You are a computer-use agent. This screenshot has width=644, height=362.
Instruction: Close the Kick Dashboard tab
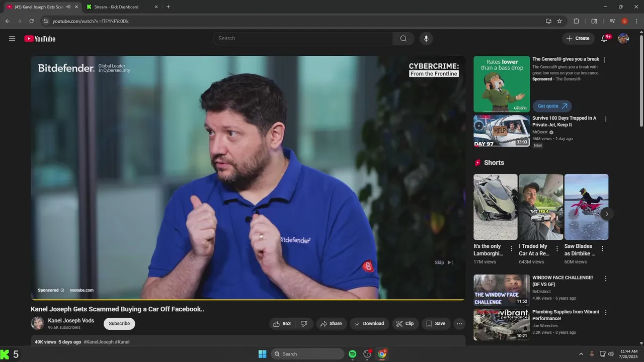(x=156, y=7)
